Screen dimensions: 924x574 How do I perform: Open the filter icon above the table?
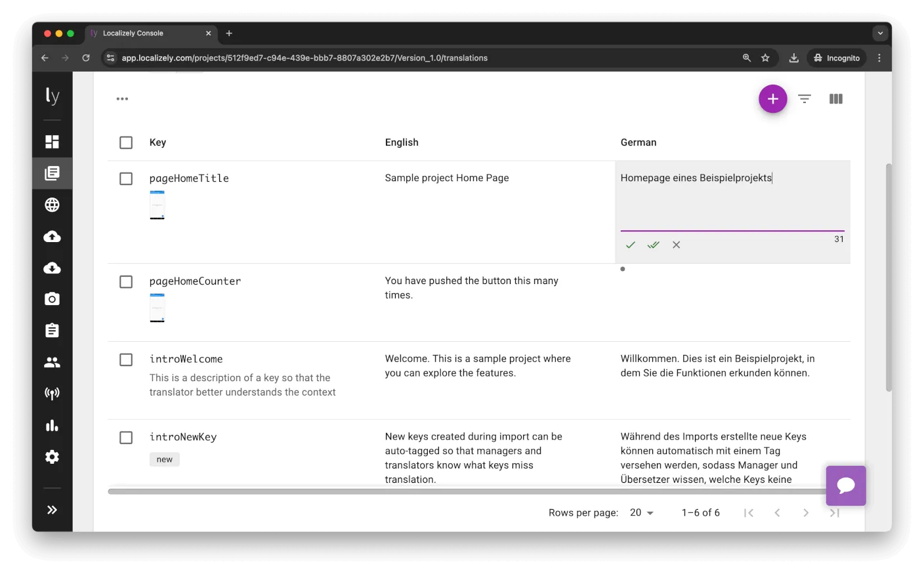tap(804, 99)
